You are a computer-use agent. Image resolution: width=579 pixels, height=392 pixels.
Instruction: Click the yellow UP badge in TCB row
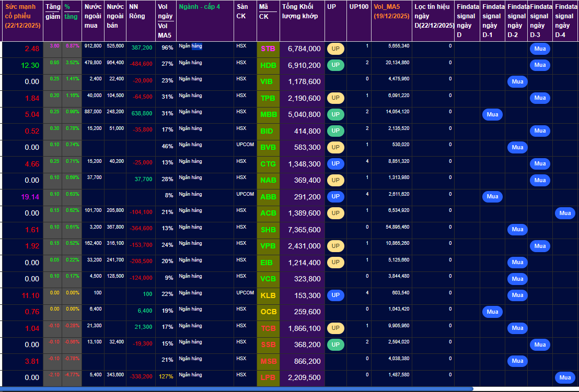coord(335,328)
